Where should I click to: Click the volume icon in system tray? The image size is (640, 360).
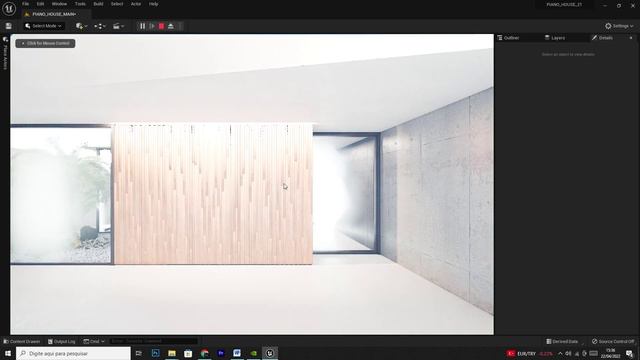pyautogui.click(x=568, y=353)
